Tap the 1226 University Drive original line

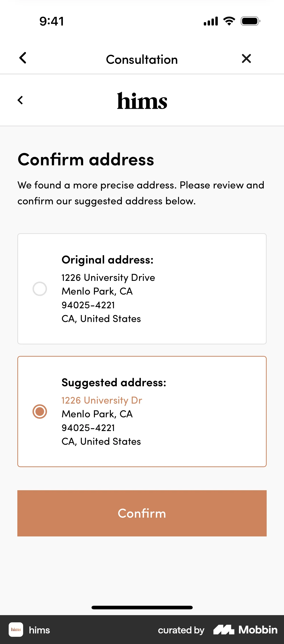[x=108, y=277]
